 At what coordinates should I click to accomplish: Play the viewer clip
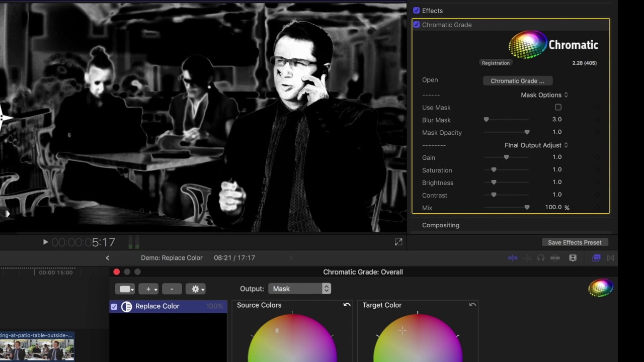(x=45, y=242)
